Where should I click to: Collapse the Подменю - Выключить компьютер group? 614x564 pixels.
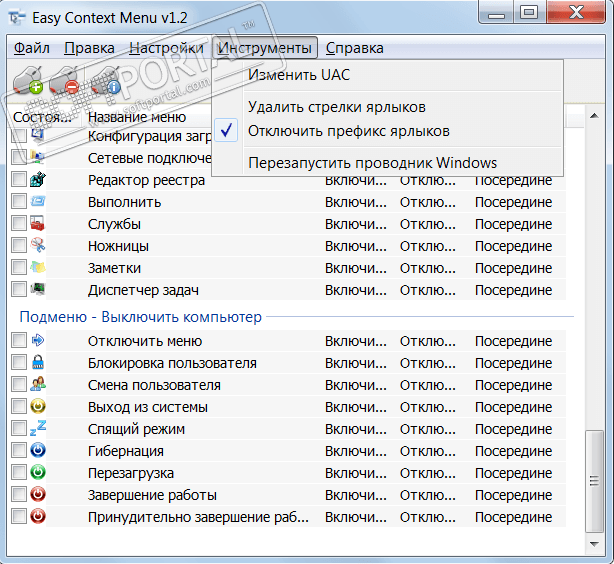click(x=140, y=316)
